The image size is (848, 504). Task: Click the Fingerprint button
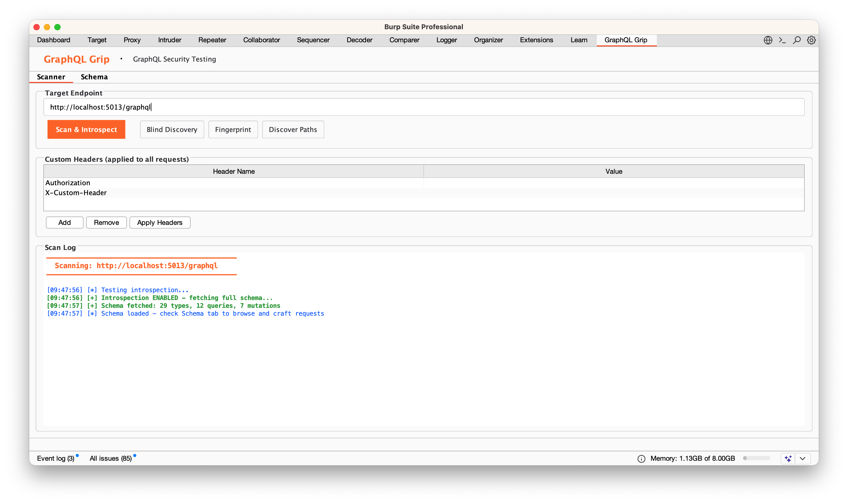[x=233, y=129]
